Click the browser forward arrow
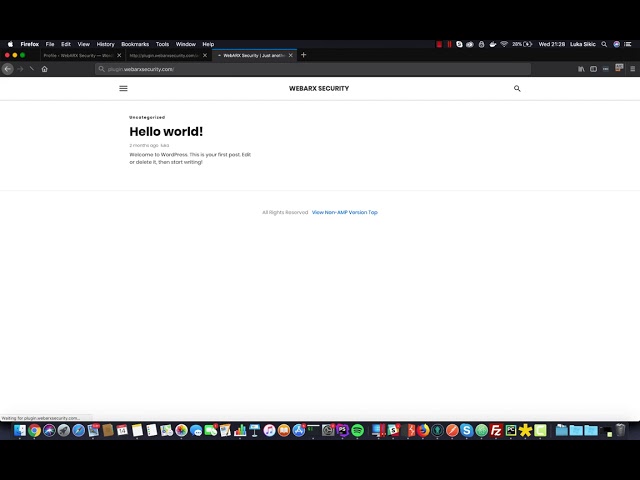 [20, 69]
